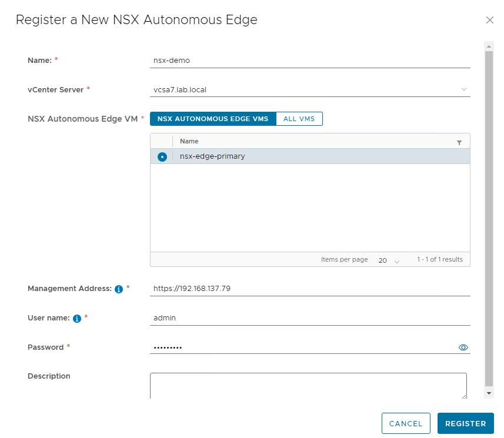Open the Items per page dropdown

(x=389, y=260)
